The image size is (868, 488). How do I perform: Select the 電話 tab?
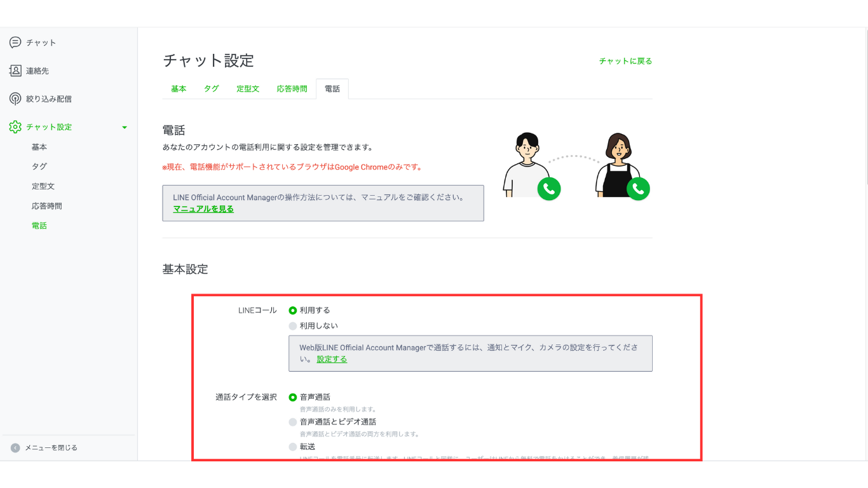tap(332, 89)
